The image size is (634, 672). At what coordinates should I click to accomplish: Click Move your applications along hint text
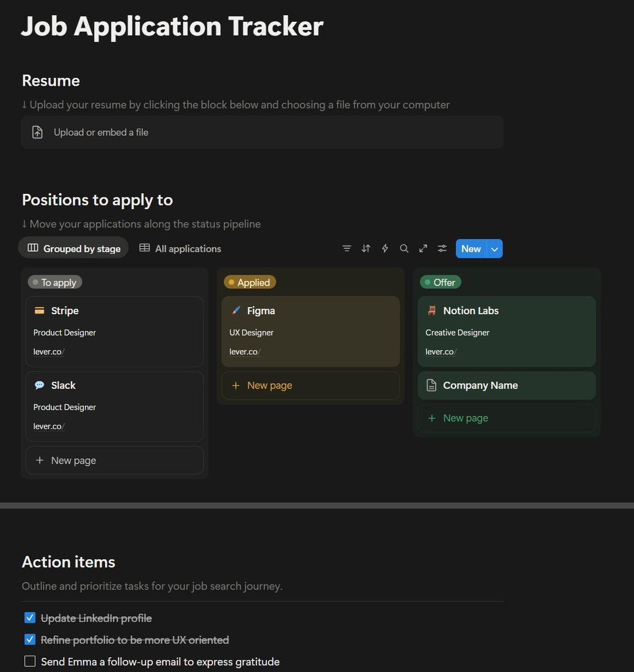[141, 224]
